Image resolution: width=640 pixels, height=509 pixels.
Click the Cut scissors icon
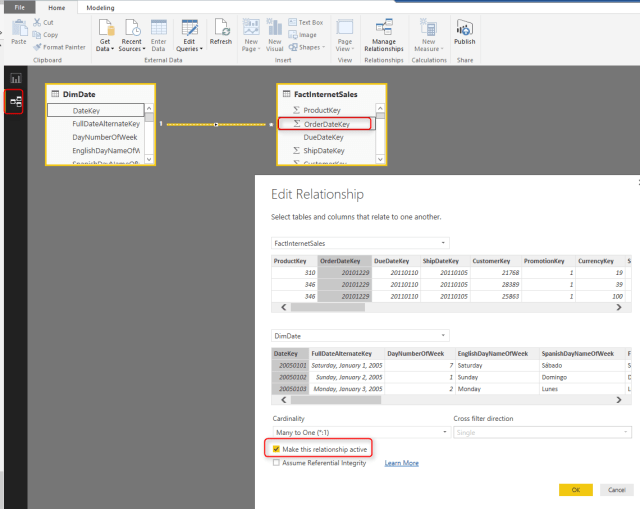click(x=37, y=22)
